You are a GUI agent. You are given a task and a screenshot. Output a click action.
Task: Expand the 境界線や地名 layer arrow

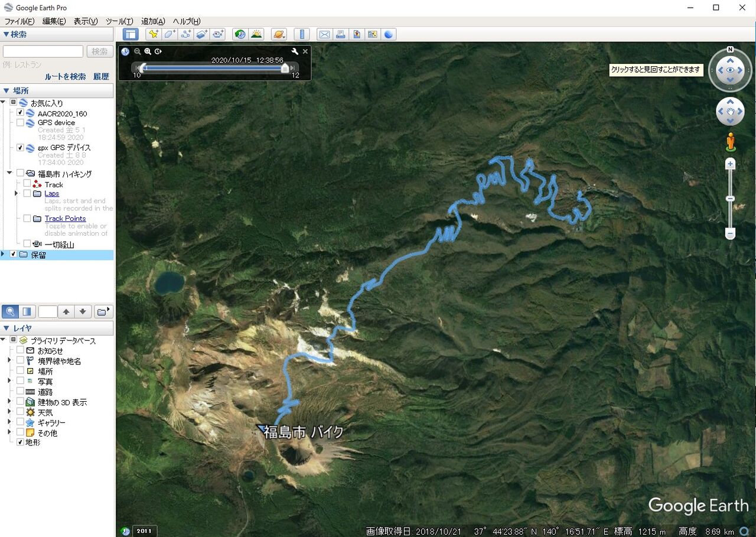[x=9, y=360]
